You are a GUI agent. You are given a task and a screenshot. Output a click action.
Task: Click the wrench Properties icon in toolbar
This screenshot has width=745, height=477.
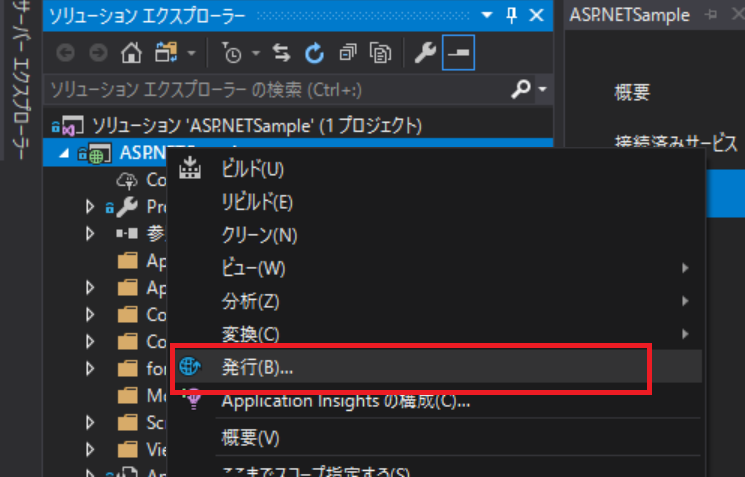pyautogui.click(x=425, y=53)
